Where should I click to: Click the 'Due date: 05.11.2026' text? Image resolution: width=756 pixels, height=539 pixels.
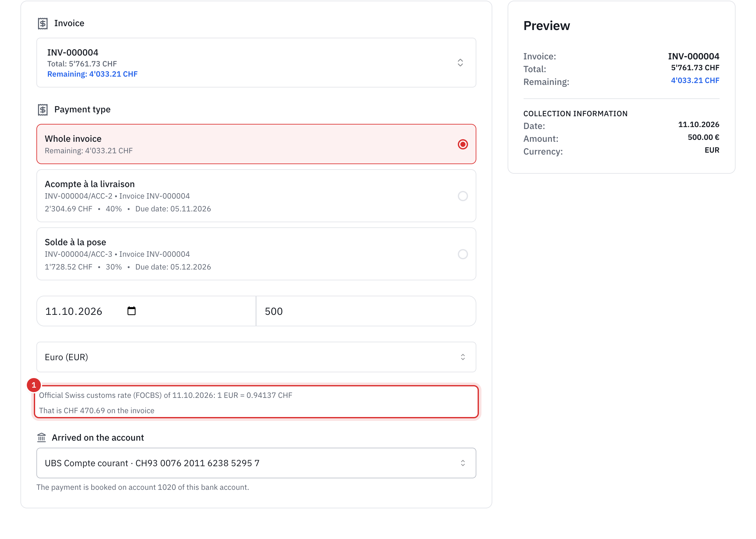(x=173, y=209)
